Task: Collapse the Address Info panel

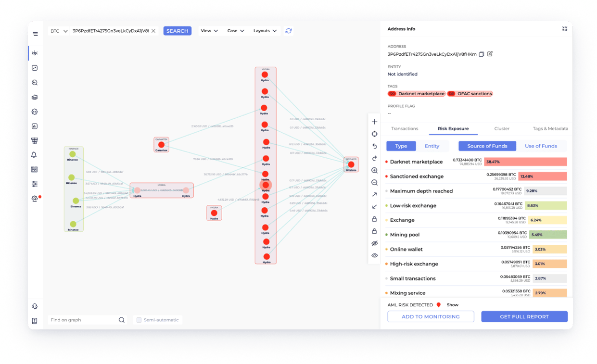Action: coord(565,29)
